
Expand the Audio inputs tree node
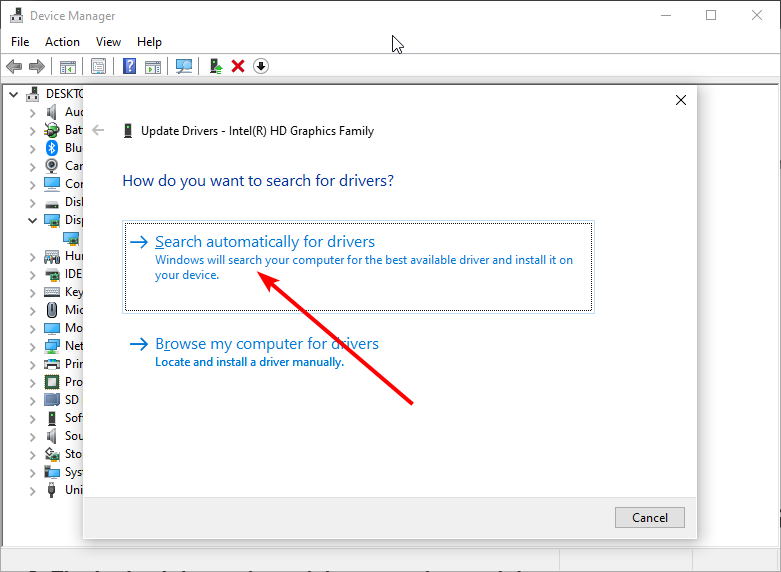pos(32,113)
